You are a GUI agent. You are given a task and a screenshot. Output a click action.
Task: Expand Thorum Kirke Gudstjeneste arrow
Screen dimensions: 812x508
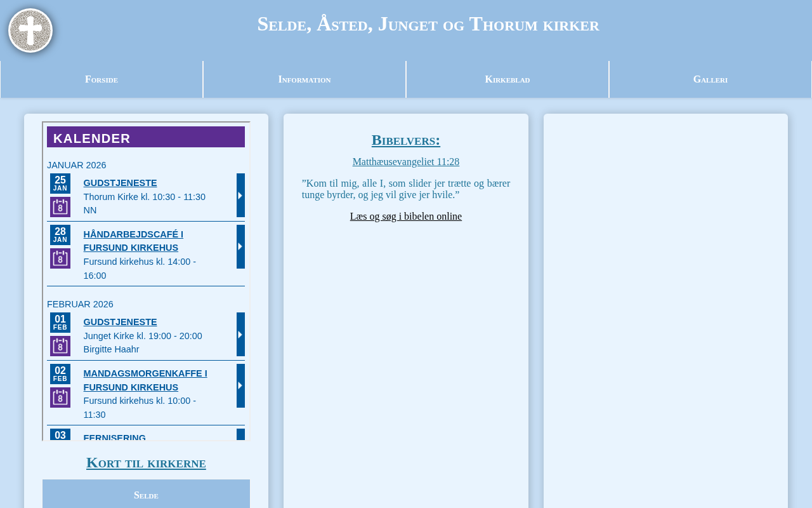[x=240, y=196]
